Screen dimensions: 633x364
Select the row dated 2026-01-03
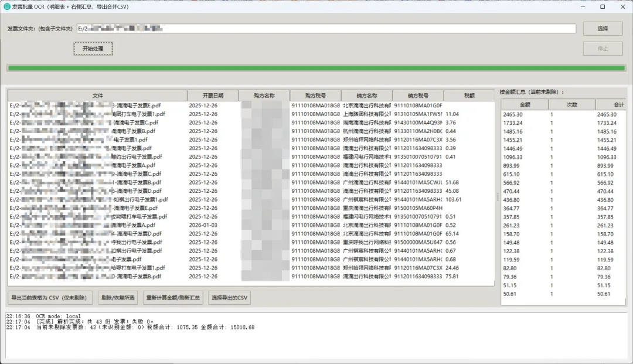[x=251, y=225]
